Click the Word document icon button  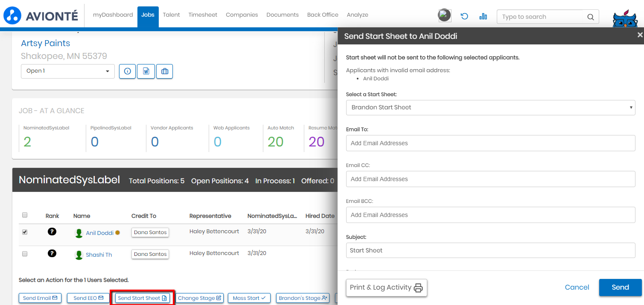[x=146, y=71]
